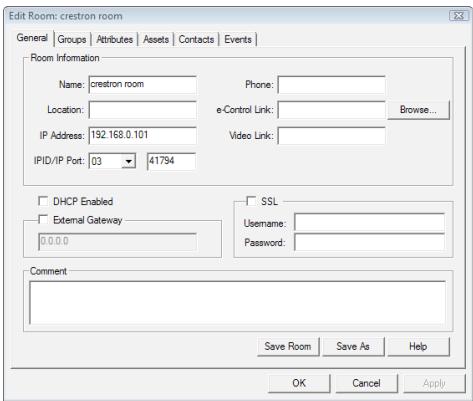The image size is (473, 401).
Task: Switch to the Events tab
Action: 238,39
